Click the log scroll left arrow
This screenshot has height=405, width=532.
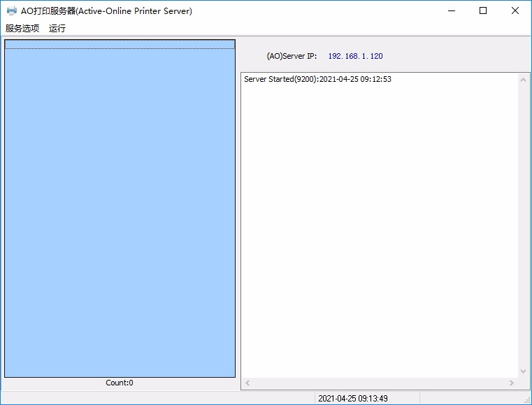click(x=247, y=383)
